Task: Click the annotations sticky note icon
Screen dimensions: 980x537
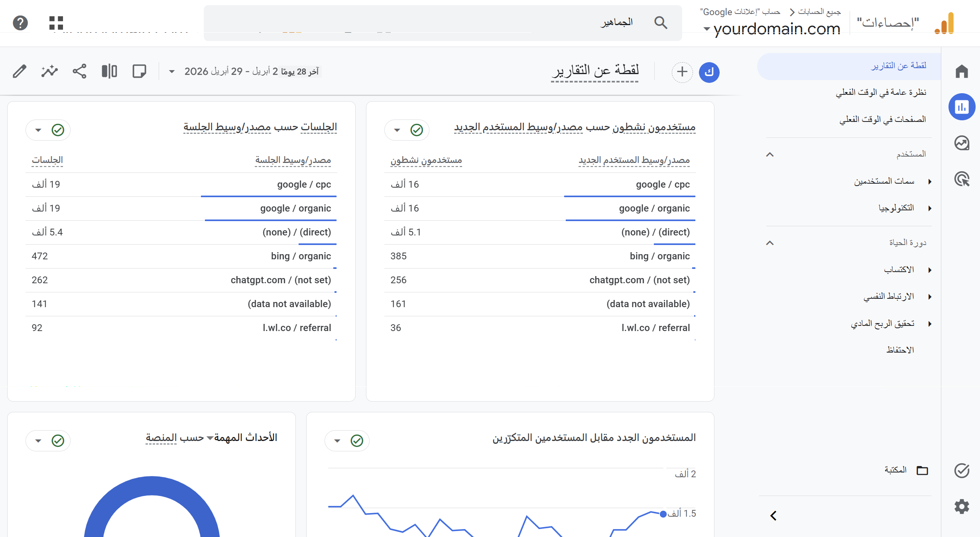Action: (x=139, y=72)
